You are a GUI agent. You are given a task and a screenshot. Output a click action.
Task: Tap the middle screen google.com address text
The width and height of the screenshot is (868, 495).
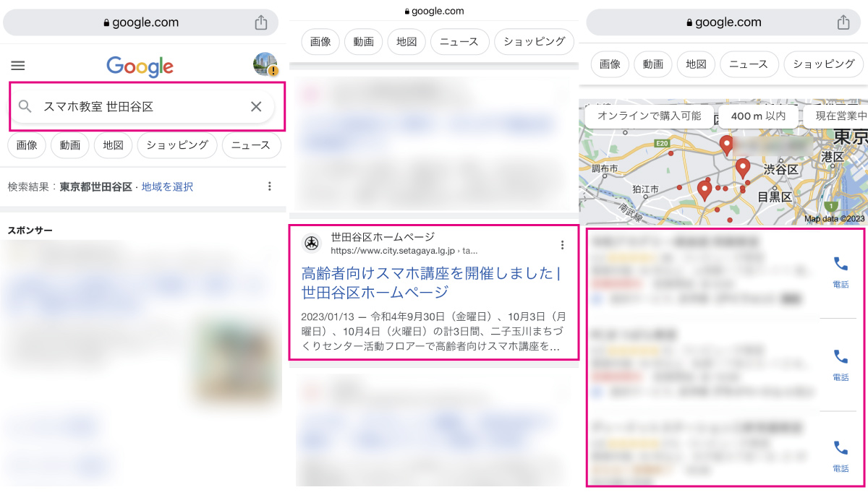(x=434, y=11)
